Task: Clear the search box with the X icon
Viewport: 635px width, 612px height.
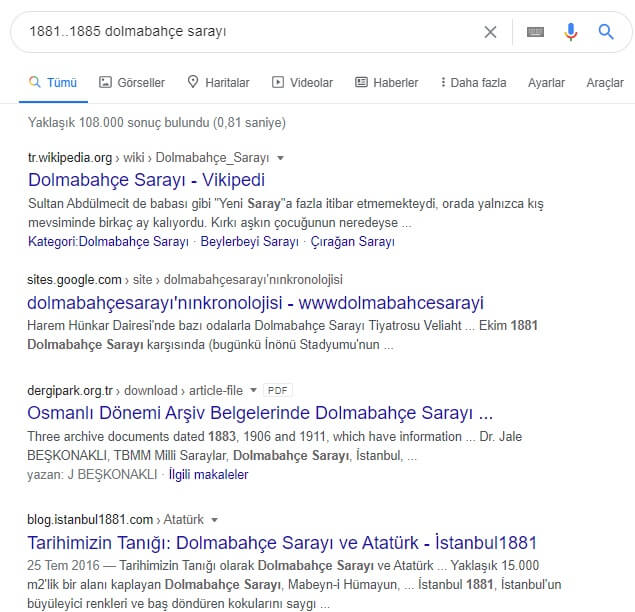Action: tap(490, 32)
